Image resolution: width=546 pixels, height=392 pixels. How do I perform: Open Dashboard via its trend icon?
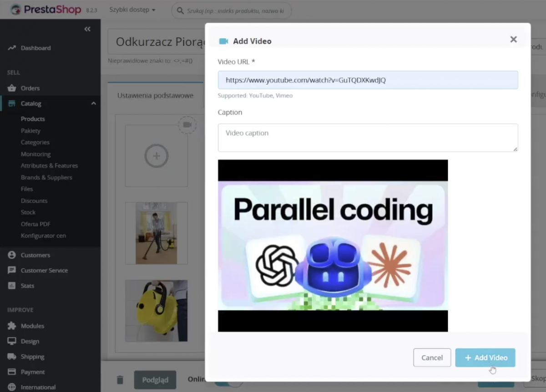(12, 48)
